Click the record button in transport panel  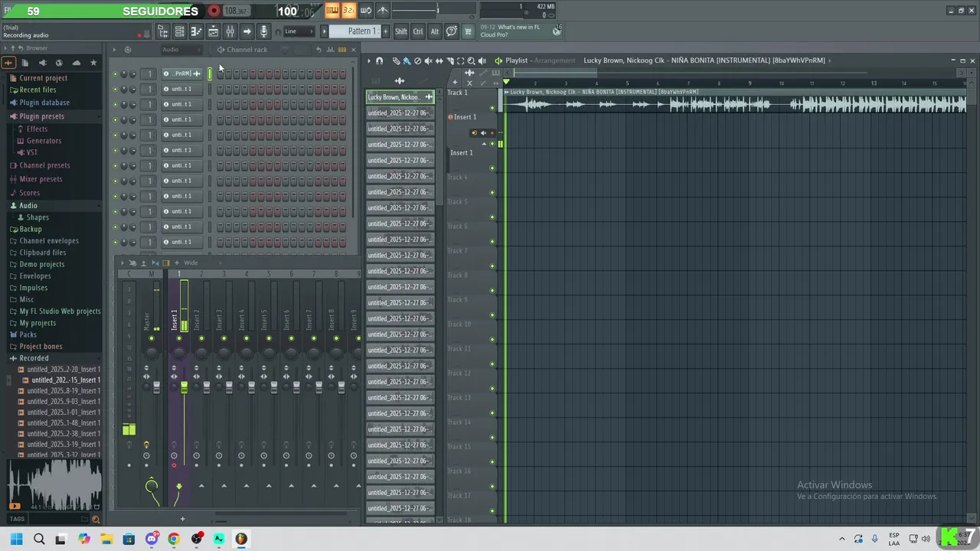pos(214,11)
